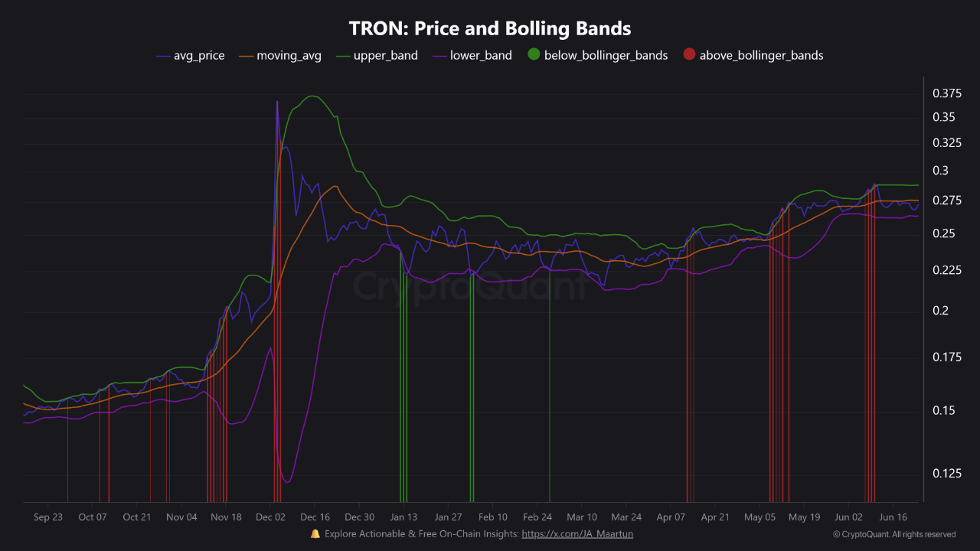Toggle above_bollinger_bands legend text
This screenshot has height=551, width=980.
pos(761,56)
